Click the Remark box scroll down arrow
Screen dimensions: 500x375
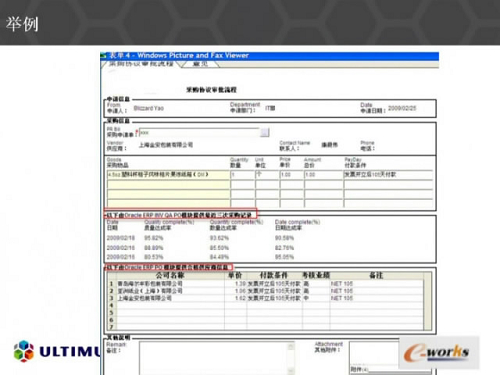click(x=291, y=371)
